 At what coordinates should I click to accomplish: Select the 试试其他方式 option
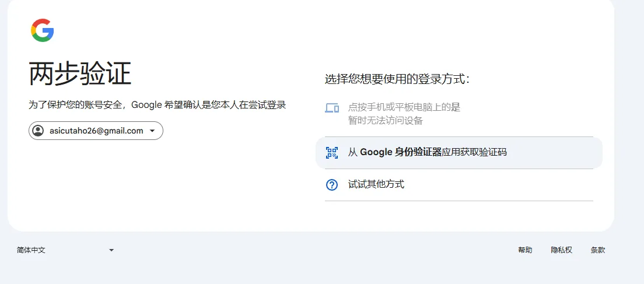pos(459,185)
